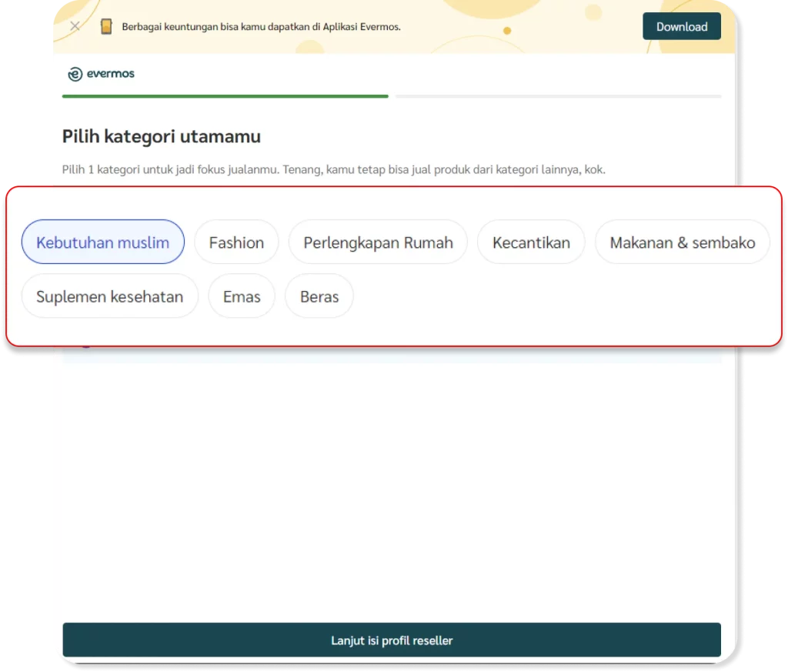This screenshot has height=672, width=788.
Task: Dismiss the Evermos app promo banner
Action: click(75, 25)
